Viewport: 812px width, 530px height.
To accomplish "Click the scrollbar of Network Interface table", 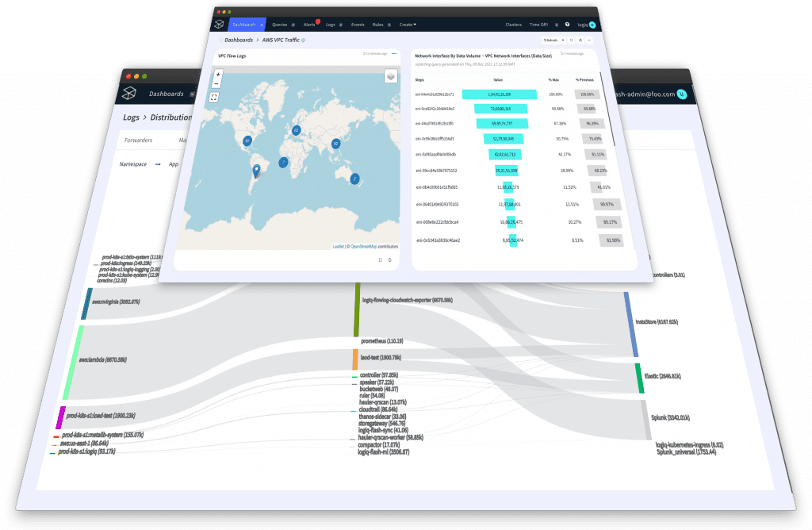I will pyautogui.click(x=607, y=109).
